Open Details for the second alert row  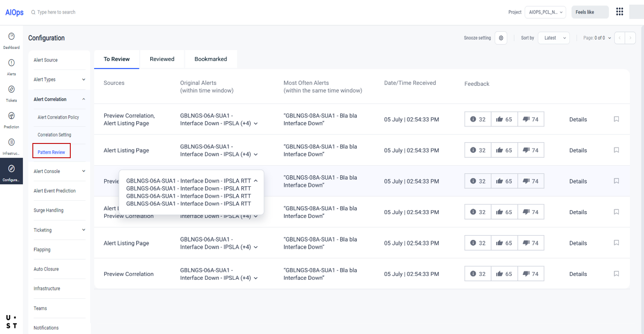[x=578, y=150]
